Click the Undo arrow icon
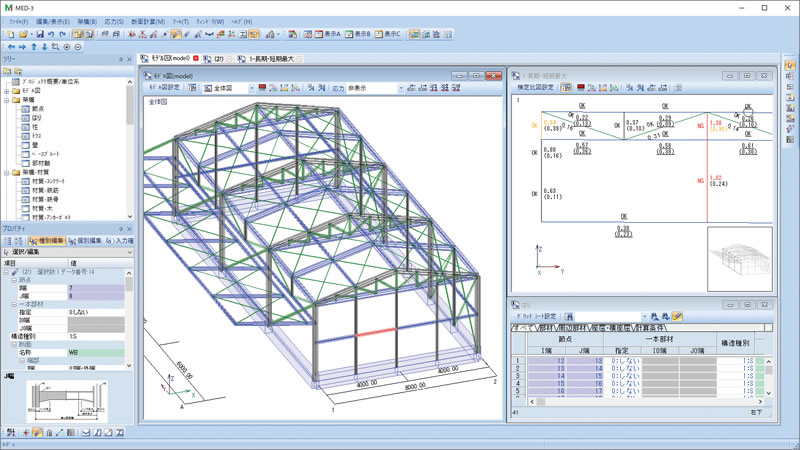This screenshot has height=450, width=800. [x=49, y=34]
